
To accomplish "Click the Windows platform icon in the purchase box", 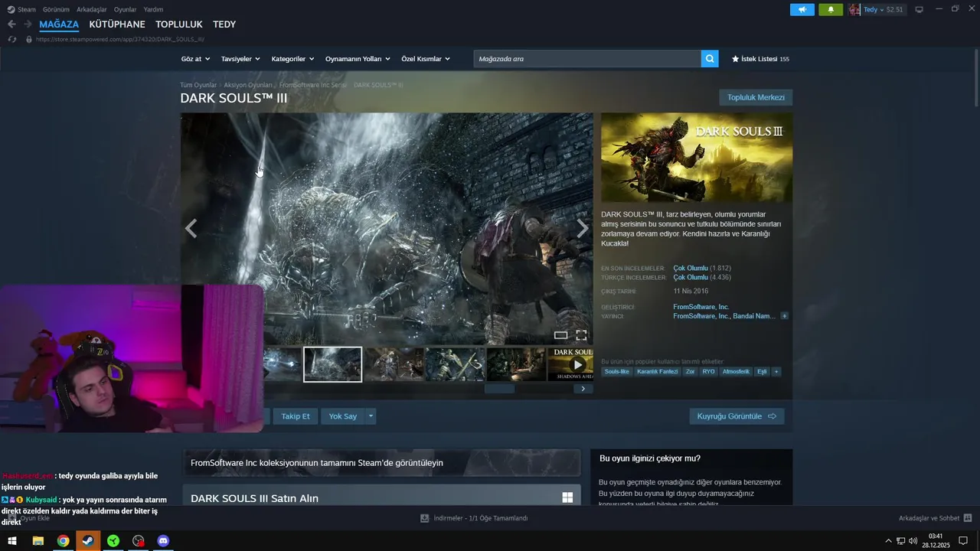I will tap(567, 497).
